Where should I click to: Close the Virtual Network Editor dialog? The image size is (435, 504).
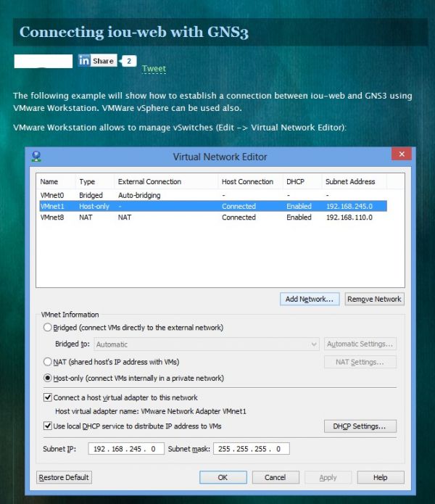click(x=401, y=154)
